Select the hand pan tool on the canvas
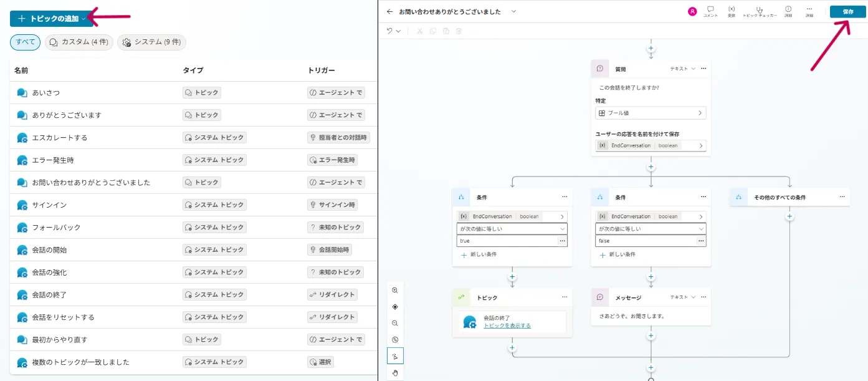Screen dimensions: 868x381 pos(395,372)
